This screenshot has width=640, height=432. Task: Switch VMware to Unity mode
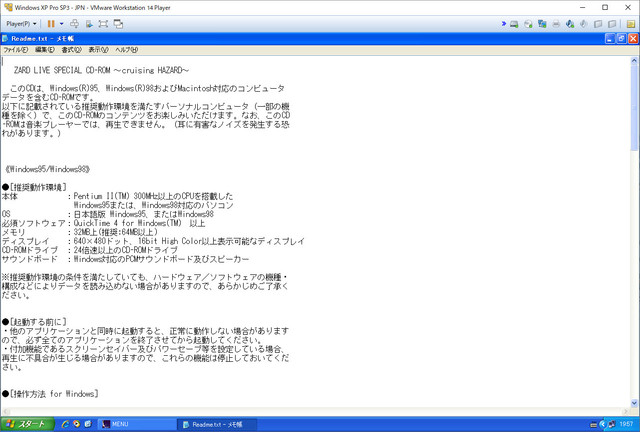[x=118, y=24]
